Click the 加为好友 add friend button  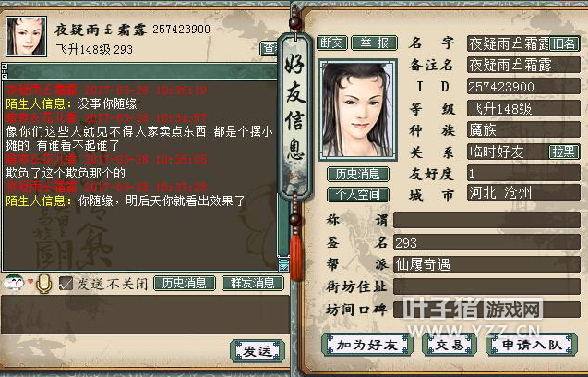[x=367, y=345]
